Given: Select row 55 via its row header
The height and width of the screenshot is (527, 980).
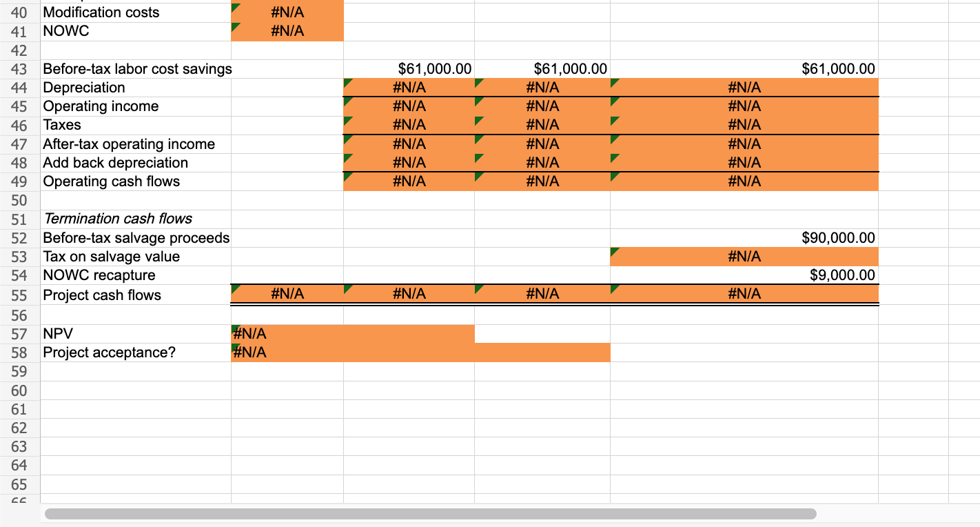Looking at the screenshot, I should point(19,295).
